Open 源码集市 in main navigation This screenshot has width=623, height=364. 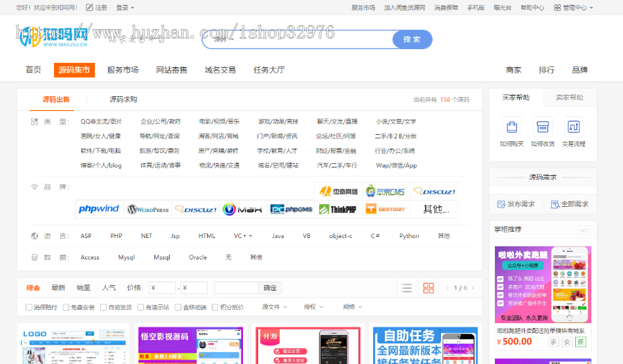click(x=74, y=70)
